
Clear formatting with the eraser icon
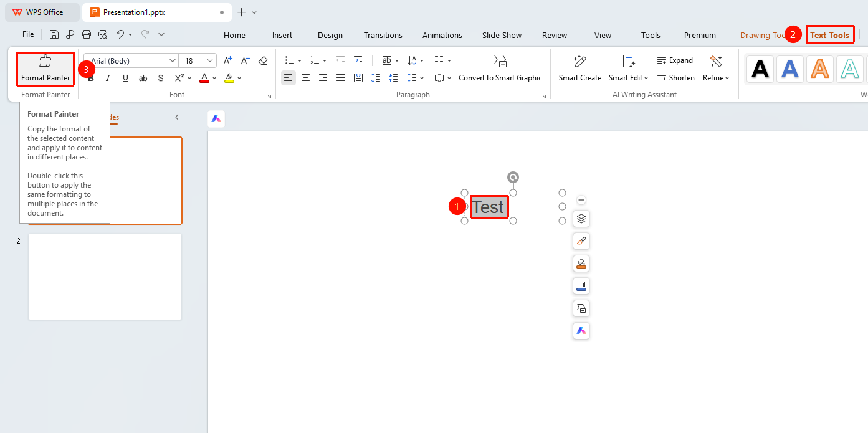263,60
